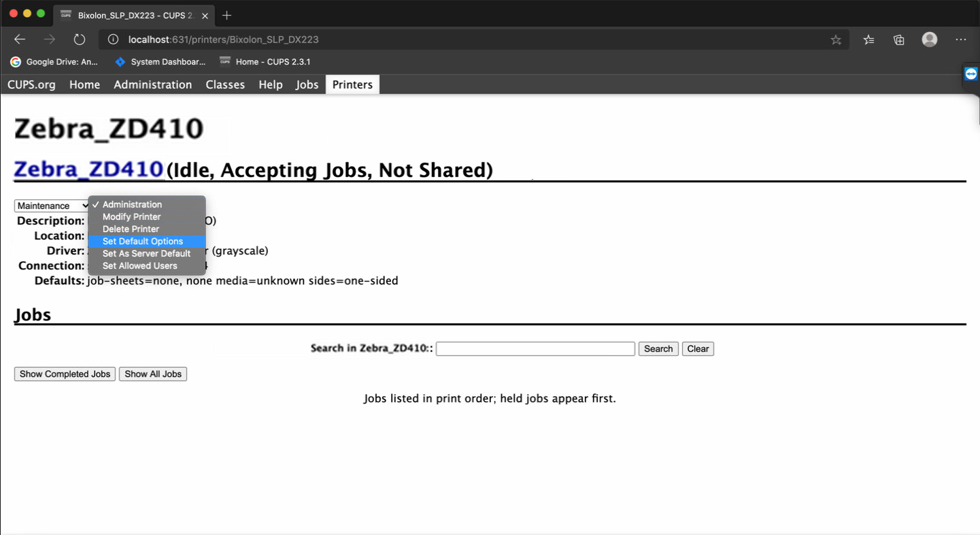Open the Maintenance dropdown
The width and height of the screenshot is (980, 535).
point(52,206)
